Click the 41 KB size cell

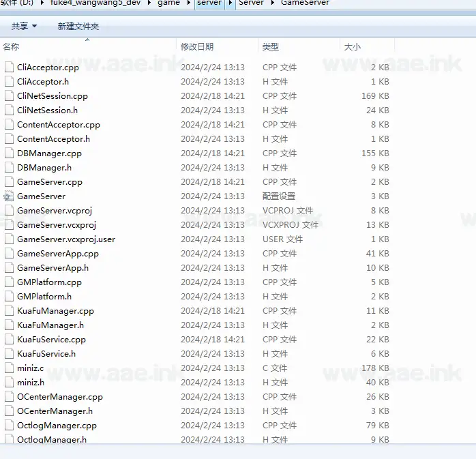click(378, 254)
